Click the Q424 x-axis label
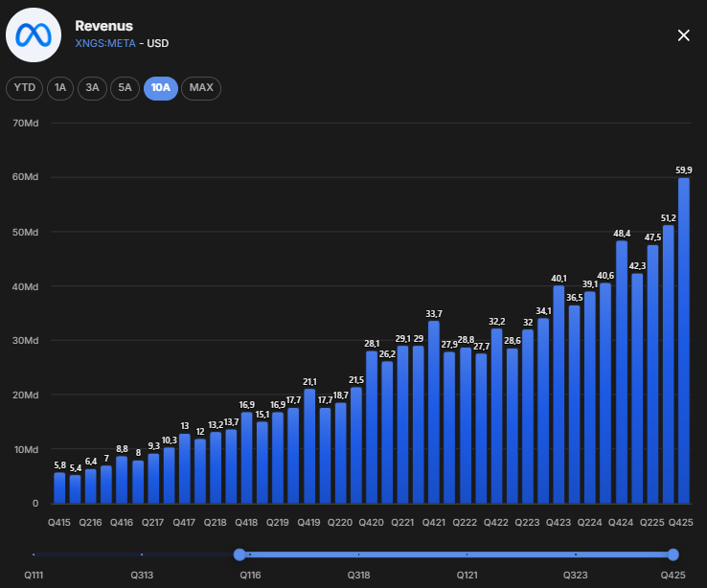The image size is (707, 588). point(621,523)
